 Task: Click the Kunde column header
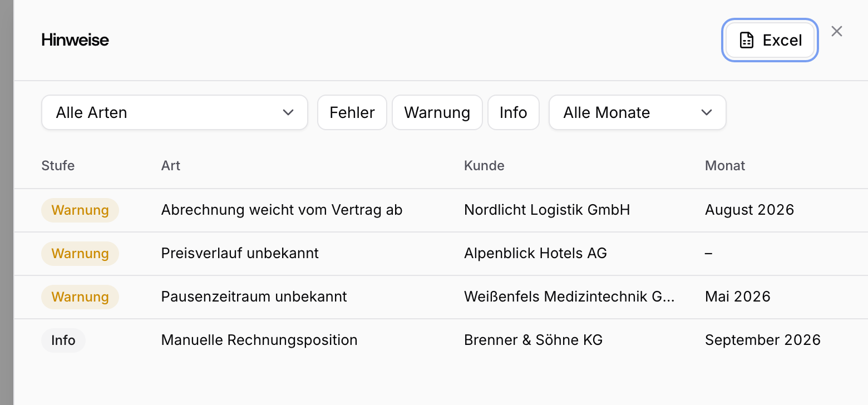click(484, 166)
